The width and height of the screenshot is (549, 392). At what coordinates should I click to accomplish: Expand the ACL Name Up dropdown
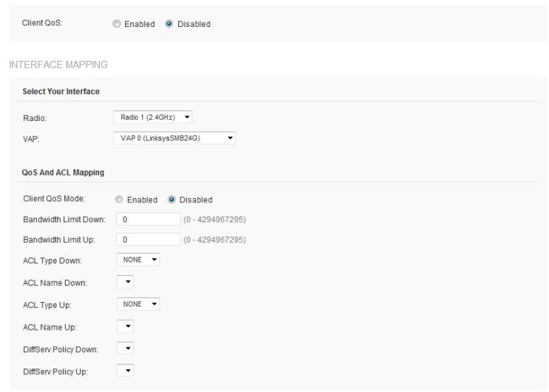point(125,327)
